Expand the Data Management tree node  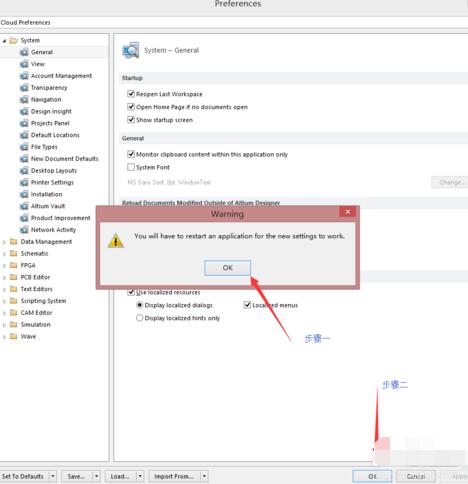coord(4,242)
